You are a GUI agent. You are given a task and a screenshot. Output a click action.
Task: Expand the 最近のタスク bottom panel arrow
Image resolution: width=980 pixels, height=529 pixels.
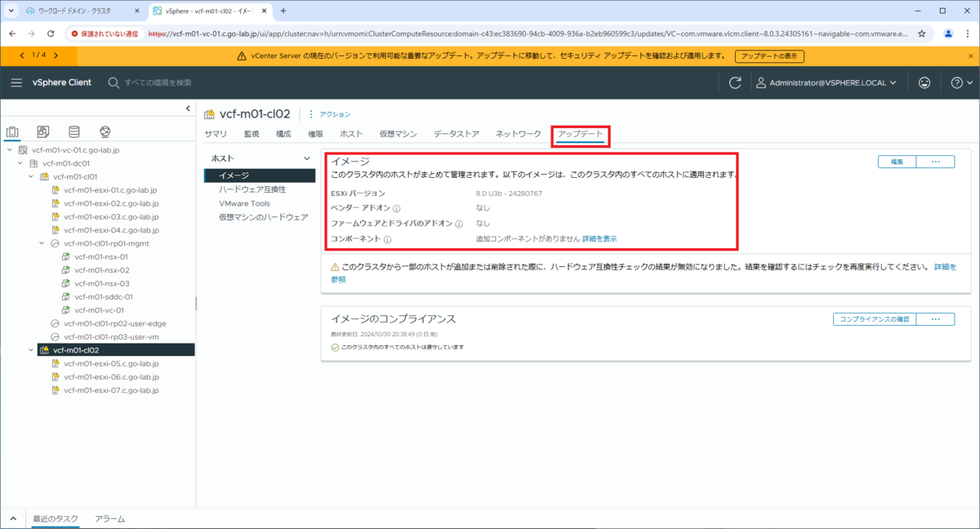coord(13,519)
